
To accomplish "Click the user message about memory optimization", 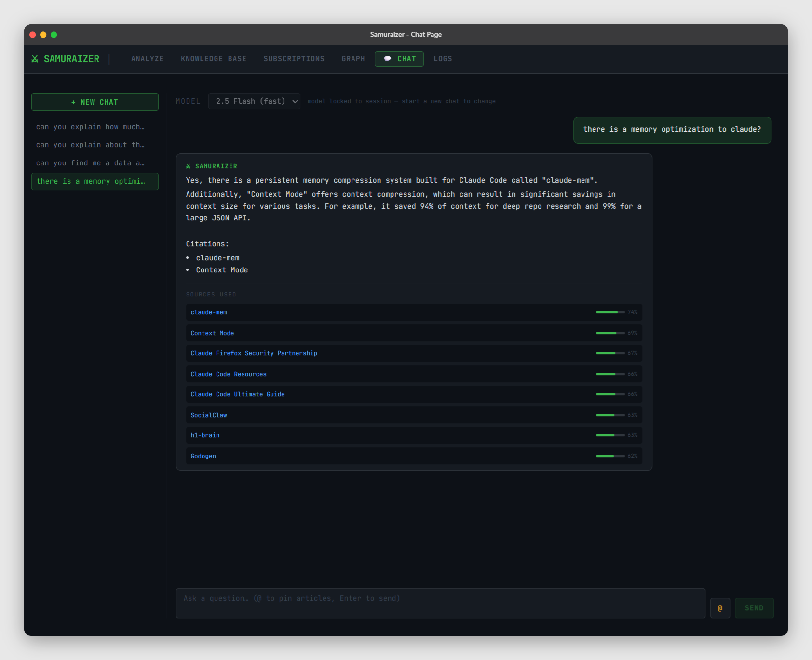I will pos(672,130).
